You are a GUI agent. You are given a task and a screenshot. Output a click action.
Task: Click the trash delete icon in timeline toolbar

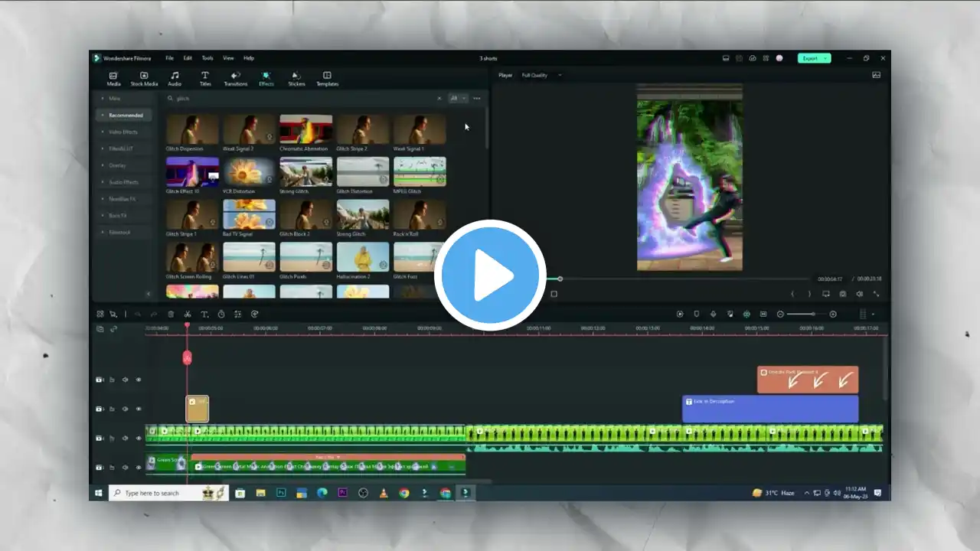click(171, 314)
